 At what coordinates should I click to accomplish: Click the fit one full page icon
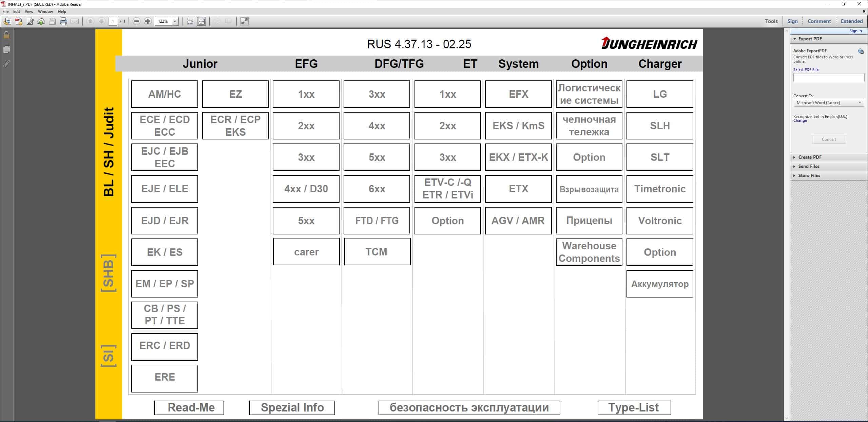201,21
